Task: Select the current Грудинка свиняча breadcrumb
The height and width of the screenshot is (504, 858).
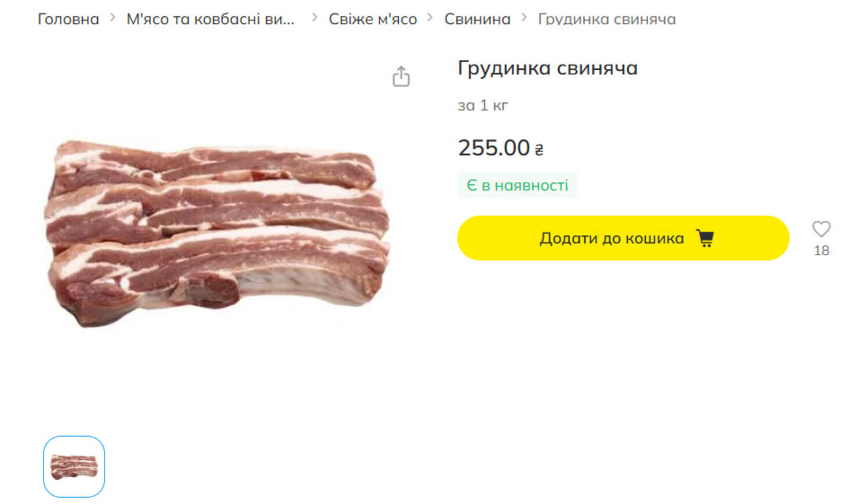Action: pyautogui.click(x=607, y=19)
